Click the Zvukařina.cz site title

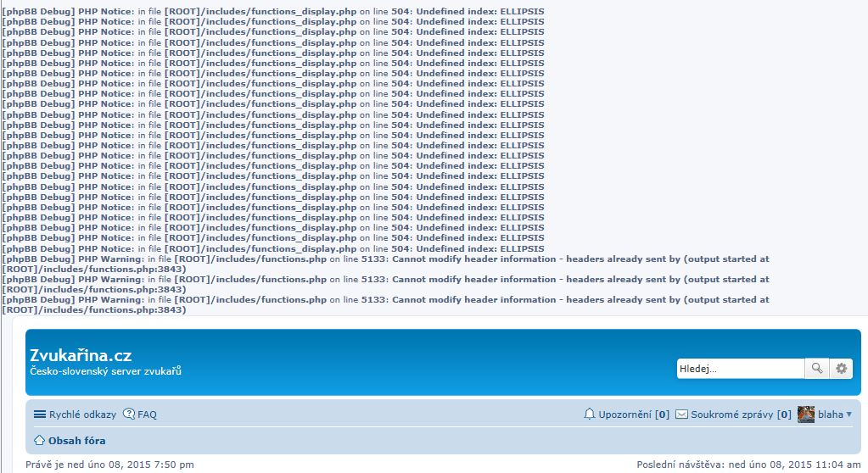click(81, 355)
